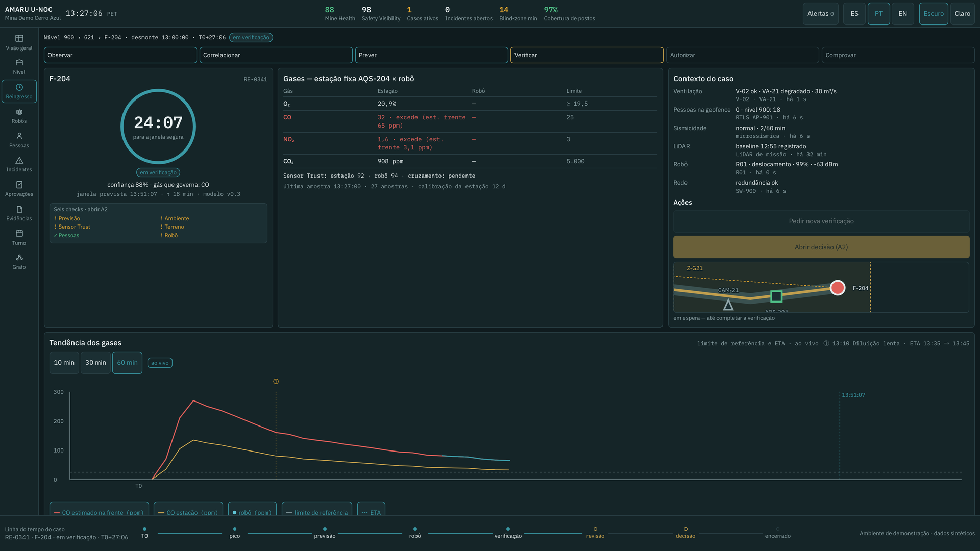The width and height of the screenshot is (980, 551).
Task: Open the Alertas panel
Action: coord(820,14)
